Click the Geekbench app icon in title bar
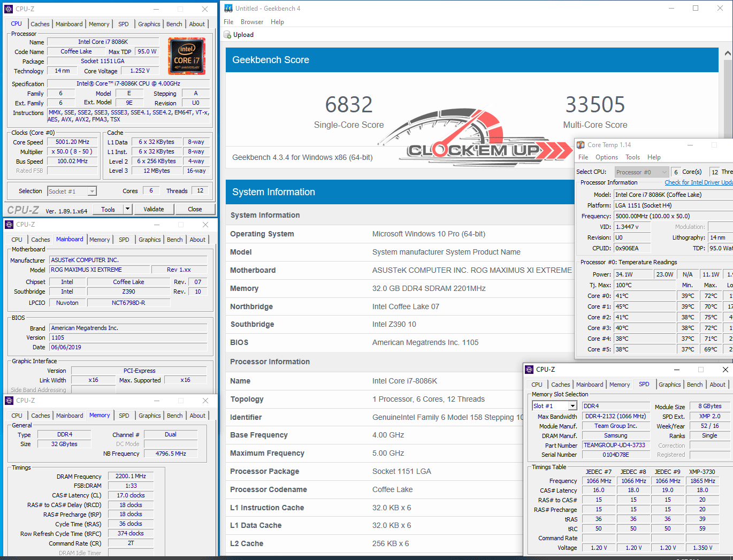 point(228,8)
